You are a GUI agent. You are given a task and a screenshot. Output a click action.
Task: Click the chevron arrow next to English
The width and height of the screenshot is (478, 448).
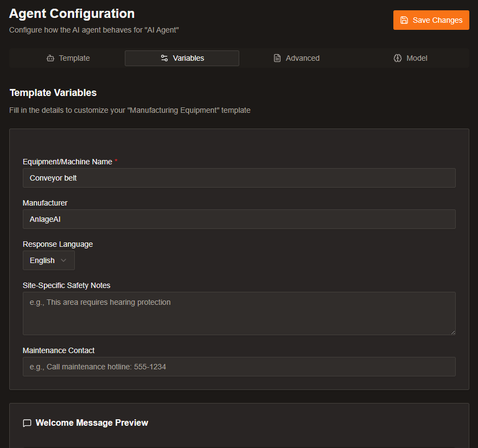tap(63, 260)
